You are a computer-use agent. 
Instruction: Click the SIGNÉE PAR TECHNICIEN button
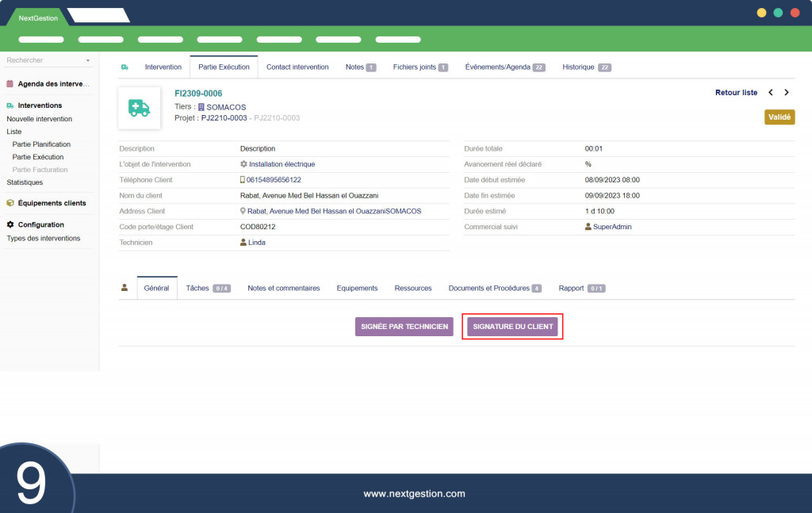tap(404, 327)
